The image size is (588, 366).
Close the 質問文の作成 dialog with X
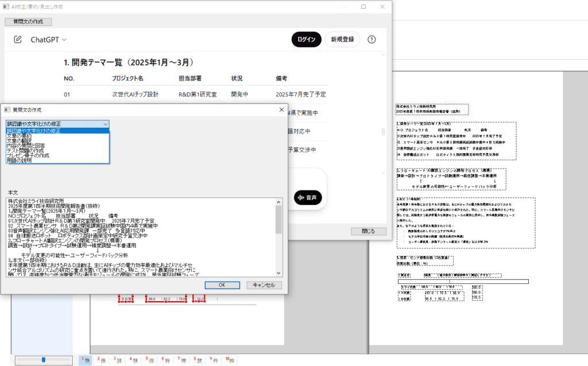[x=281, y=110]
